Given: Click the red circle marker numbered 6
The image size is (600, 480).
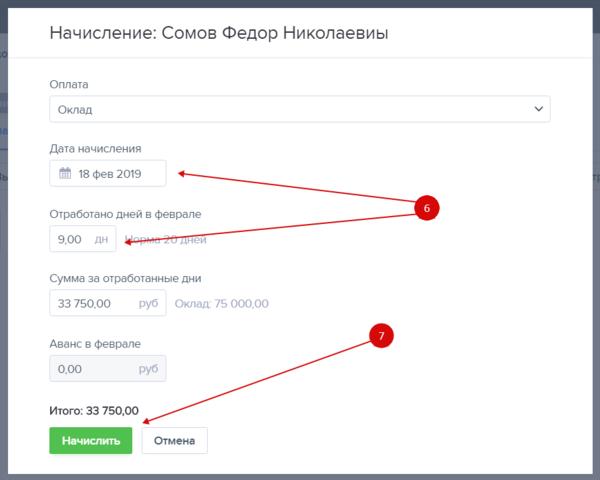Looking at the screenshot, I should (425, 208).
